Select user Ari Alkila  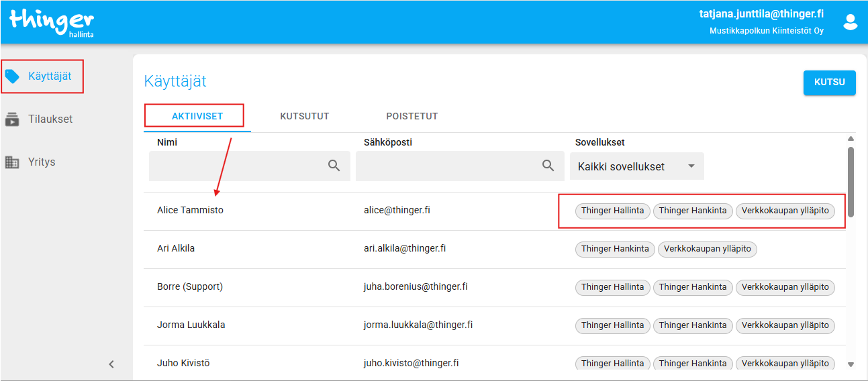176,248
